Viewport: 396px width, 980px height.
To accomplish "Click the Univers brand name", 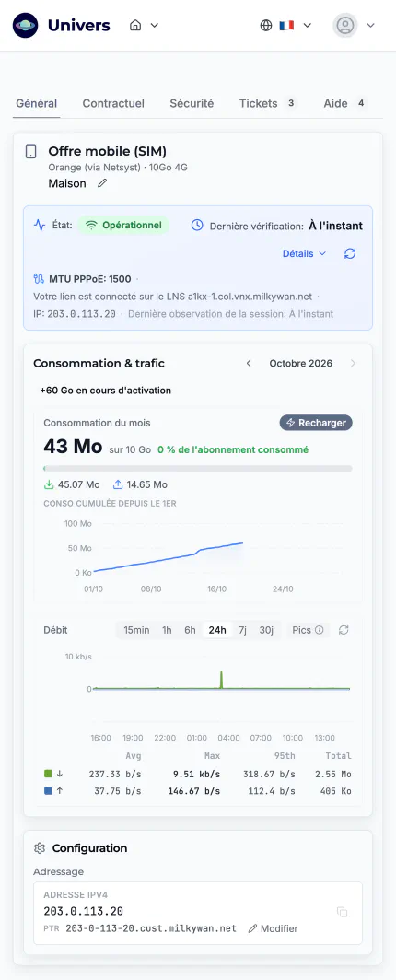I will tap(78, 25).
